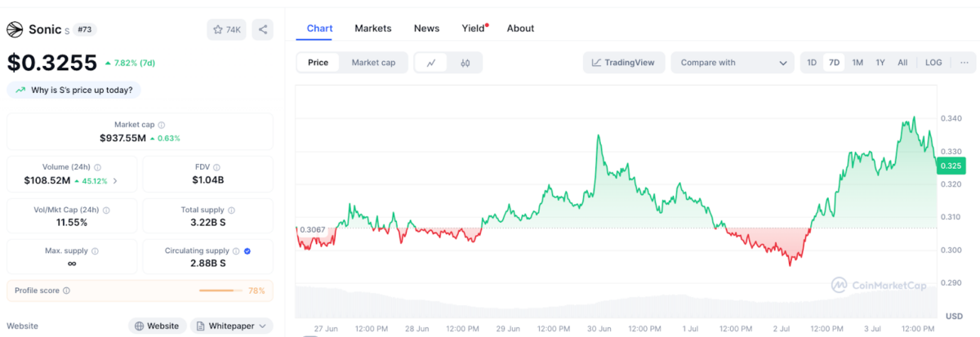
Task: Open the News tab
Action: pos(426,28)
